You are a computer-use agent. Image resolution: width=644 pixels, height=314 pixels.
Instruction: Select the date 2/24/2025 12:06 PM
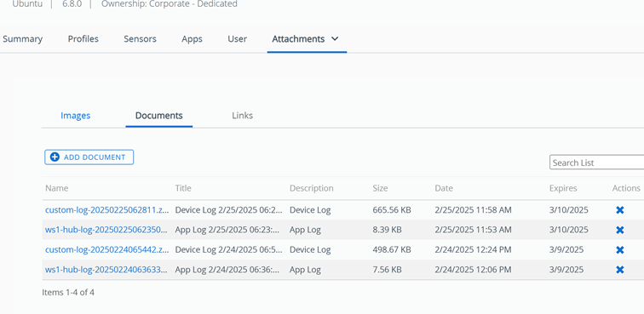click(473, 270)
